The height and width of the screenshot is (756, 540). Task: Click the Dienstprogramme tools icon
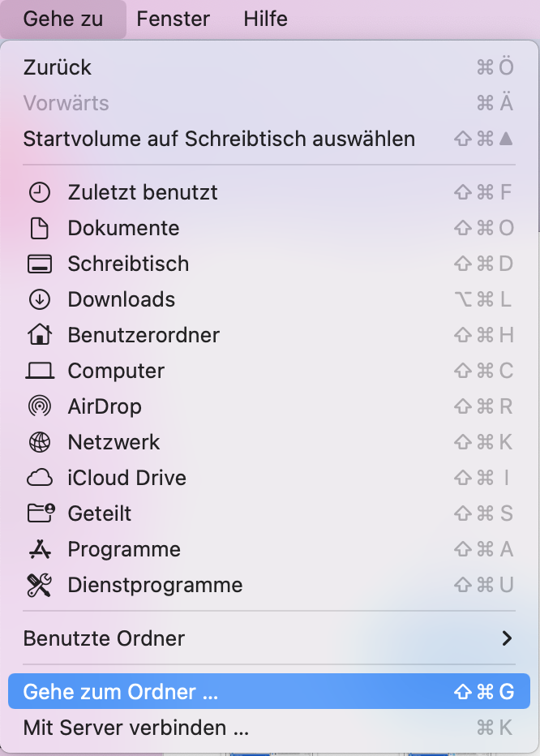(39, 585)
